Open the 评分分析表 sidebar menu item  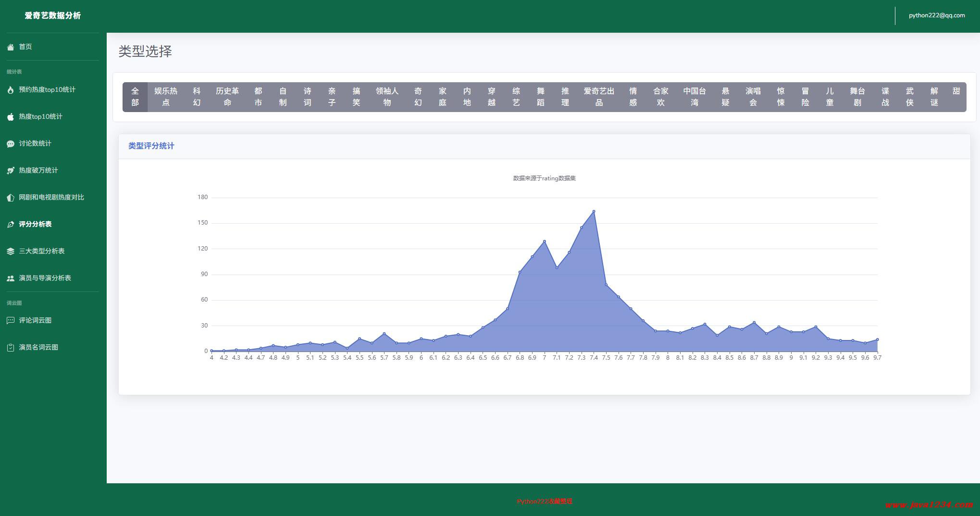click(35, 224)
